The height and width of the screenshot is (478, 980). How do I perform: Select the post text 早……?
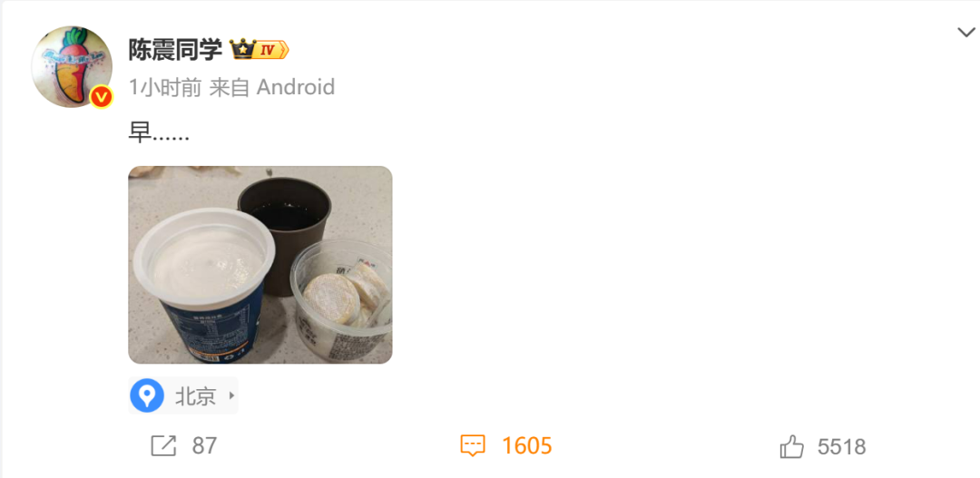click(159, 132)
